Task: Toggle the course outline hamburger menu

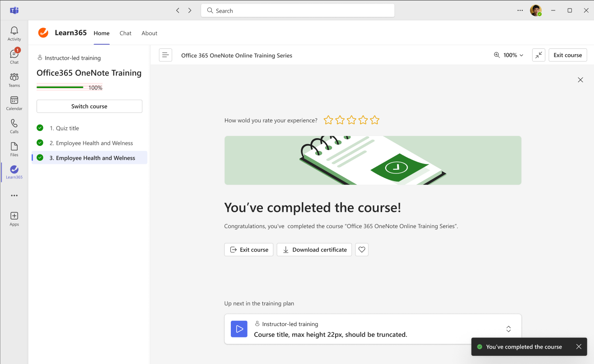Action: coord(165,55)
